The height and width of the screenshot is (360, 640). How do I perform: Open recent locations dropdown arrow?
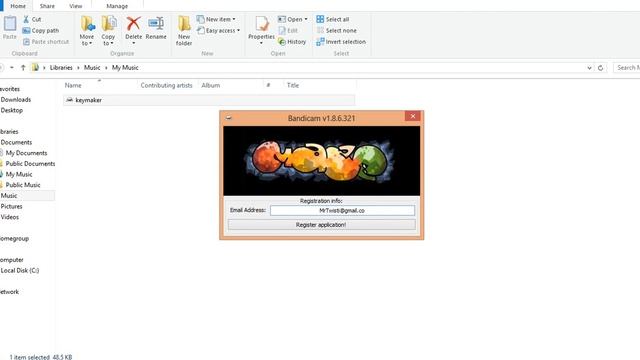[12, 68]
